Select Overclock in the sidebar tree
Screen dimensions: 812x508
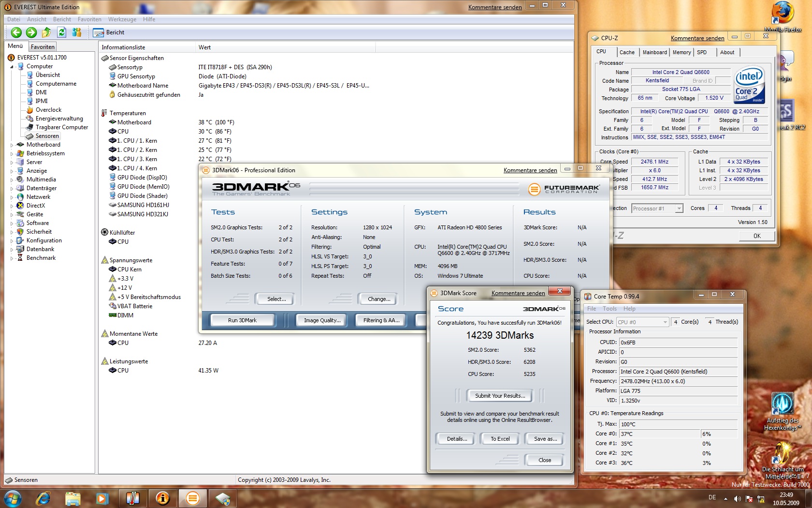(x=48, y=110)
